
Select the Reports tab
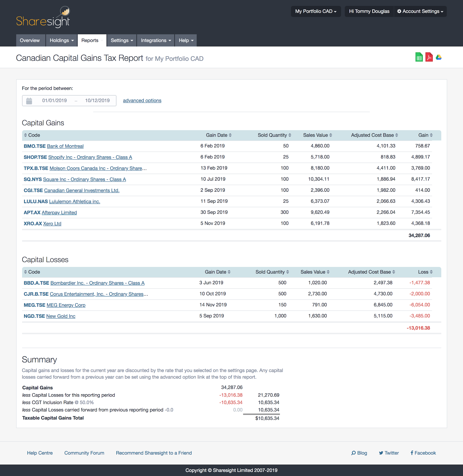[90, 40]
